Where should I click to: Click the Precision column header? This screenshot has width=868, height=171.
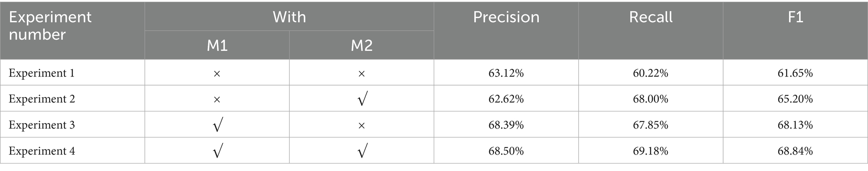tap(506, 17)
